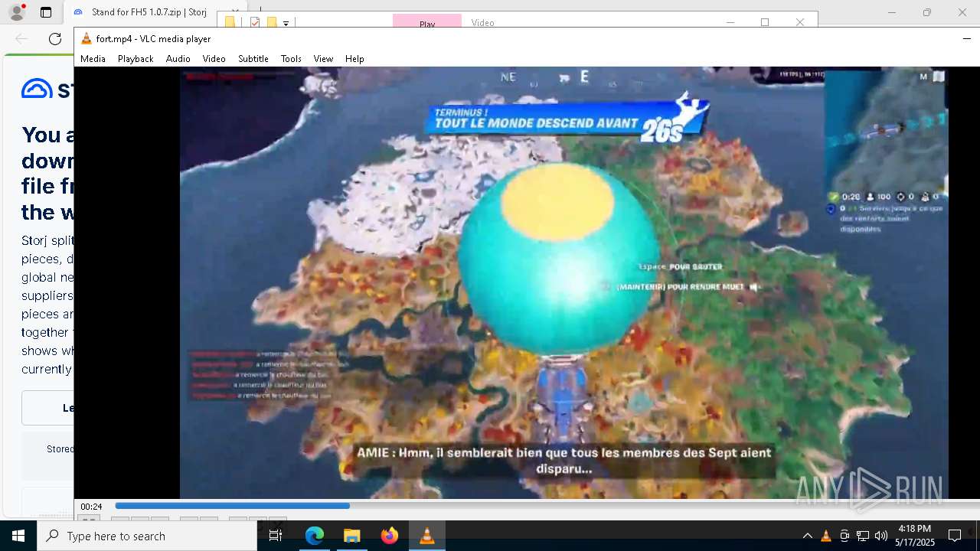Open the Subtitle menu in VLC
The image size is (980, 551).
coord(253,59)
